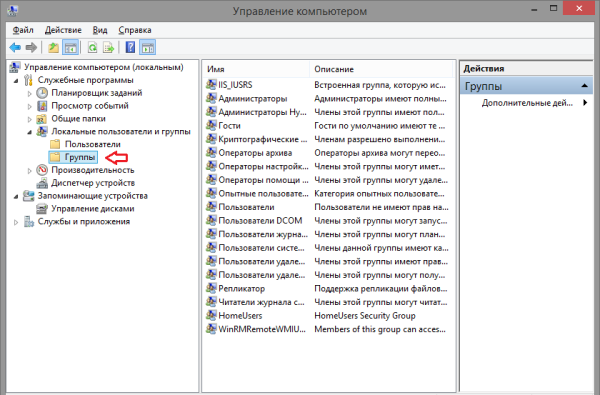Click the Производительность icon
This screenshot has width=600, height=395.
[42, 170]
